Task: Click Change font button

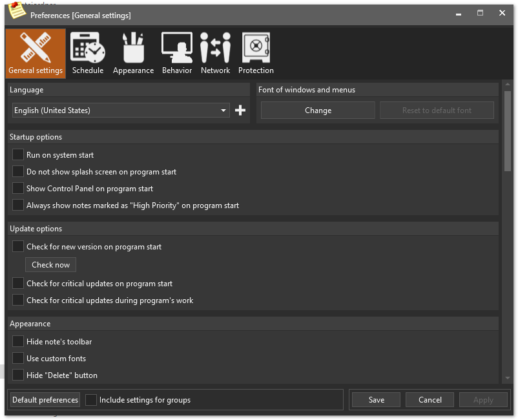Action: [318, 110]
